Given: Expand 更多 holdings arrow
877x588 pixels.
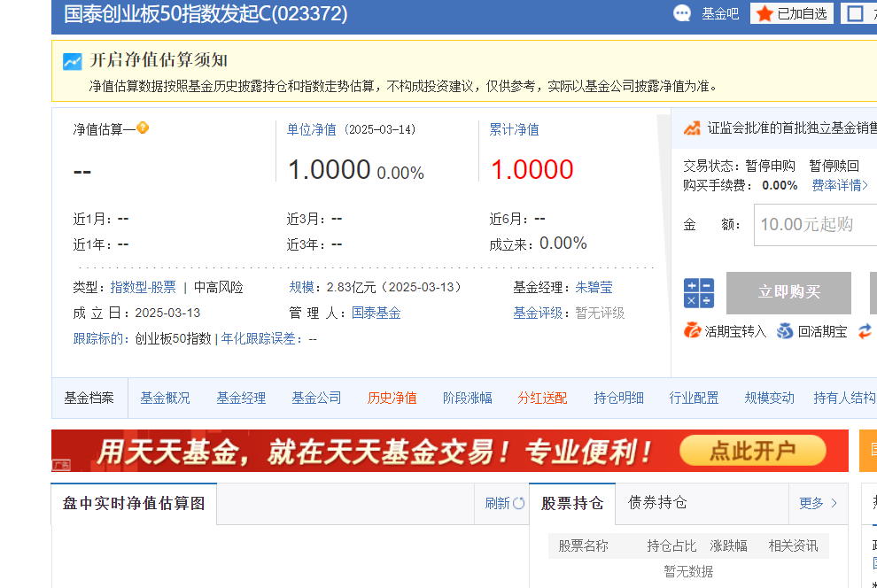Looking at the screenshot, I should tap(834, 503).
